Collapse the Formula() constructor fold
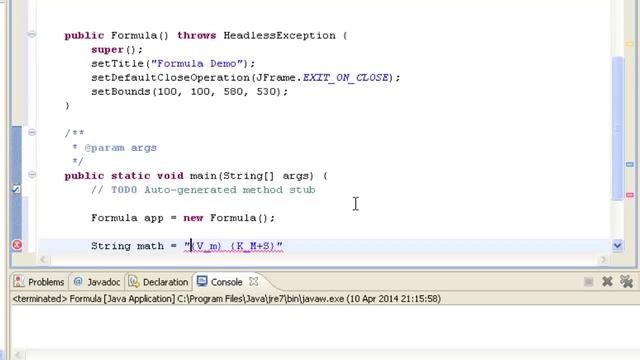The height and width of the screenshot is (360, 640). click(x=32, y=34)
